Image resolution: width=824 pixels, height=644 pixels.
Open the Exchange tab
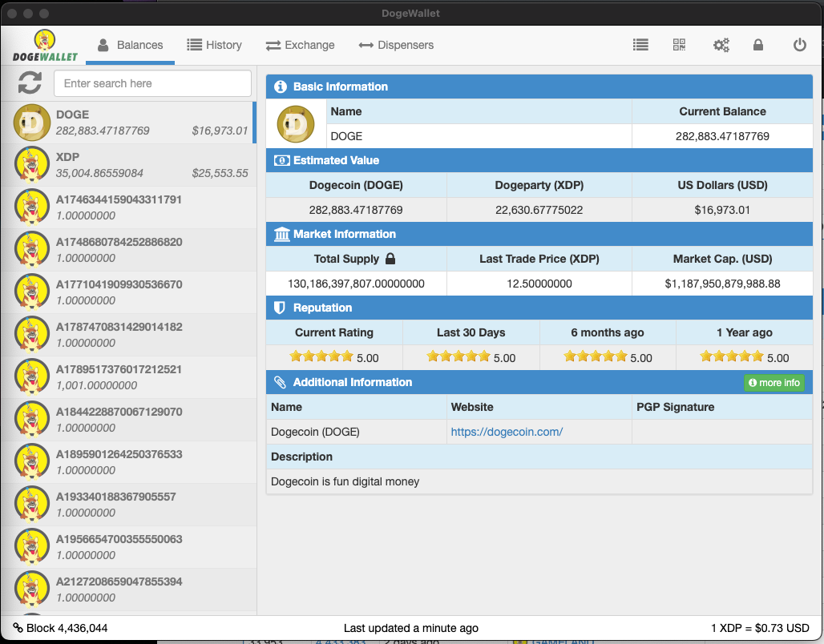coord(300,45)
